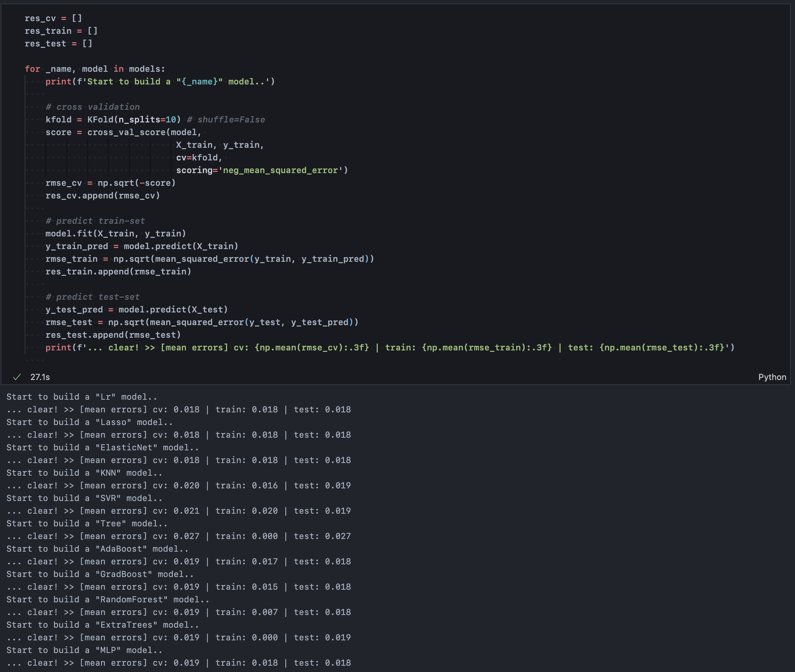Click output 'Start to build a "KNN" model..'
The height and width of the screenshot is (672, 795).
pyautogui.click(x=84, y=473)
